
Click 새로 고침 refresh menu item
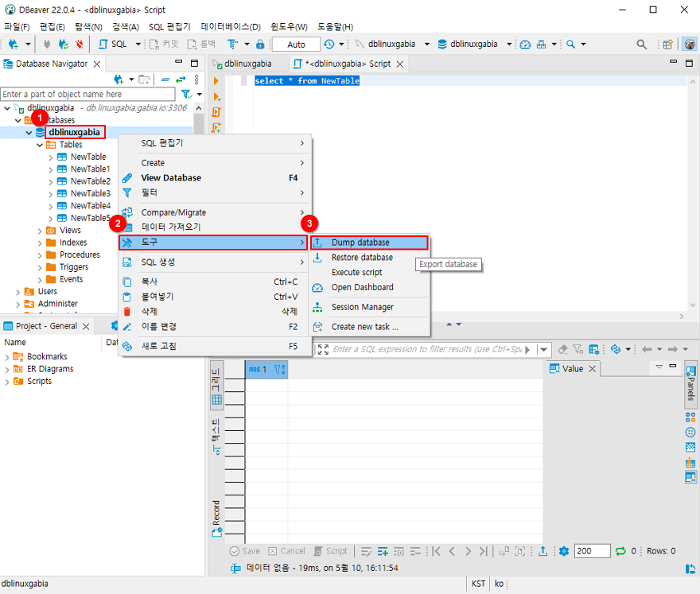click(x=216, y=347)
